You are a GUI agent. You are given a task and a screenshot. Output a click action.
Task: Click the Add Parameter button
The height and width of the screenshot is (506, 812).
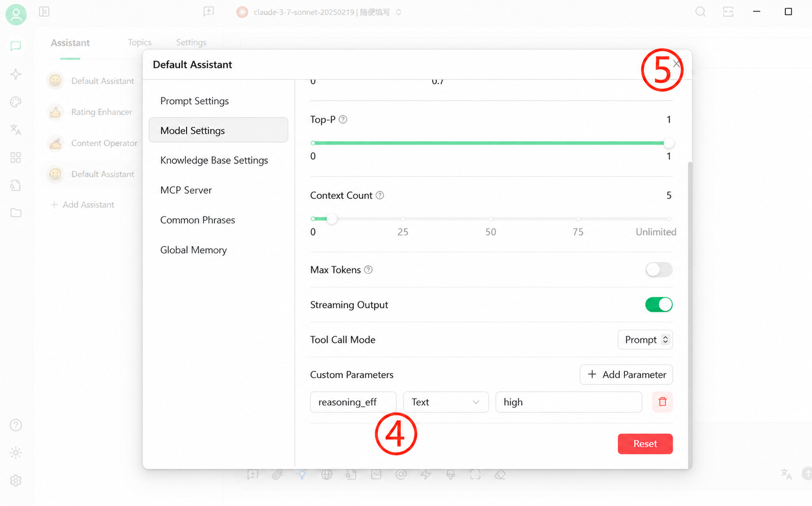(626, 375)
